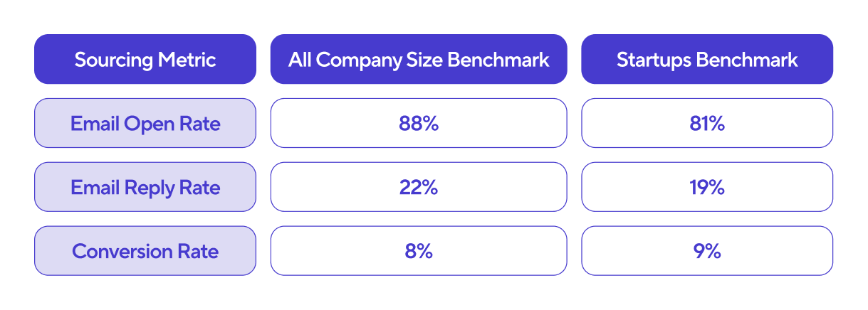Click the 22% email reply rate cell
Screen dimensions: 868x310
pos(419,187)
